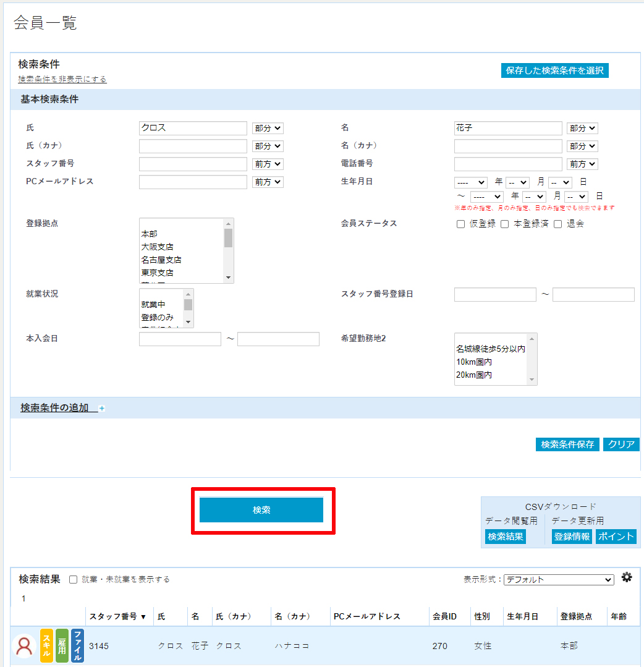Click the plus icon beside 検索条件の追加
The image size is (644, 667).
click(101, 409)
